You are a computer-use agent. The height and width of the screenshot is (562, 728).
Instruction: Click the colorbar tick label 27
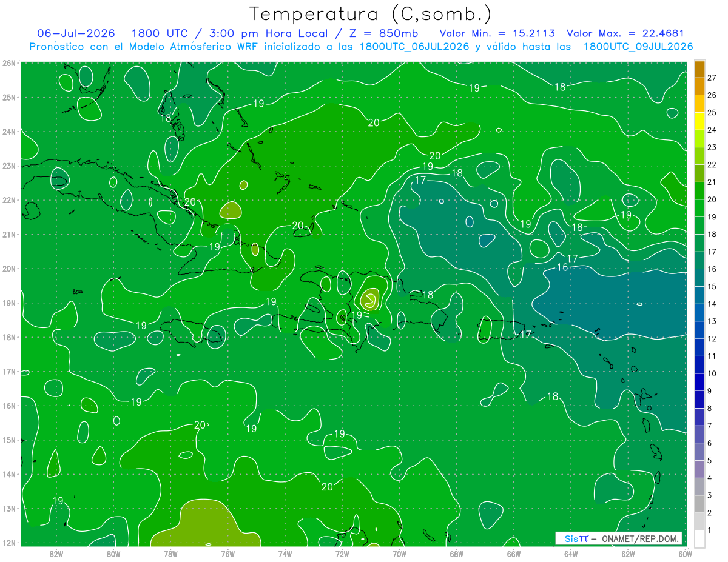click(712, 77)
